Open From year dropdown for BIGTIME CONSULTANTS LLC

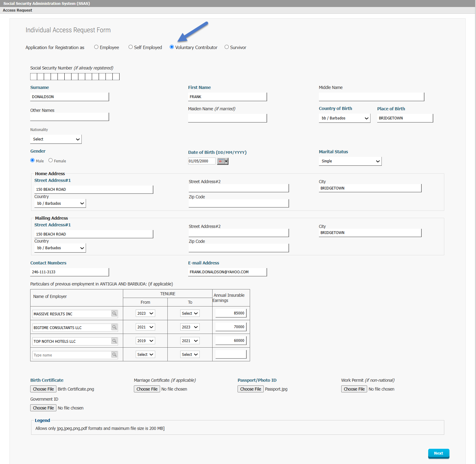(145, 327)
